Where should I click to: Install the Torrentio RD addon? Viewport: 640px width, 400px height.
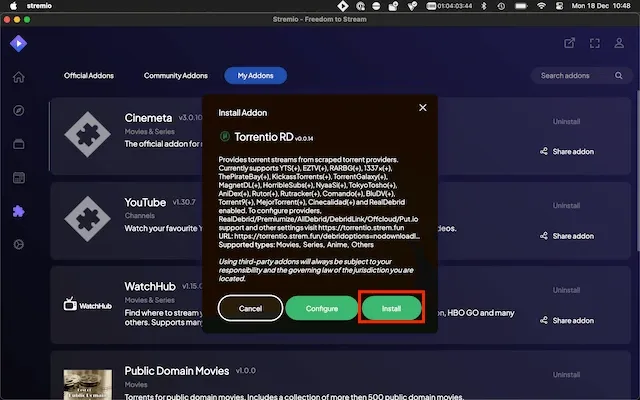click(391, 308)
